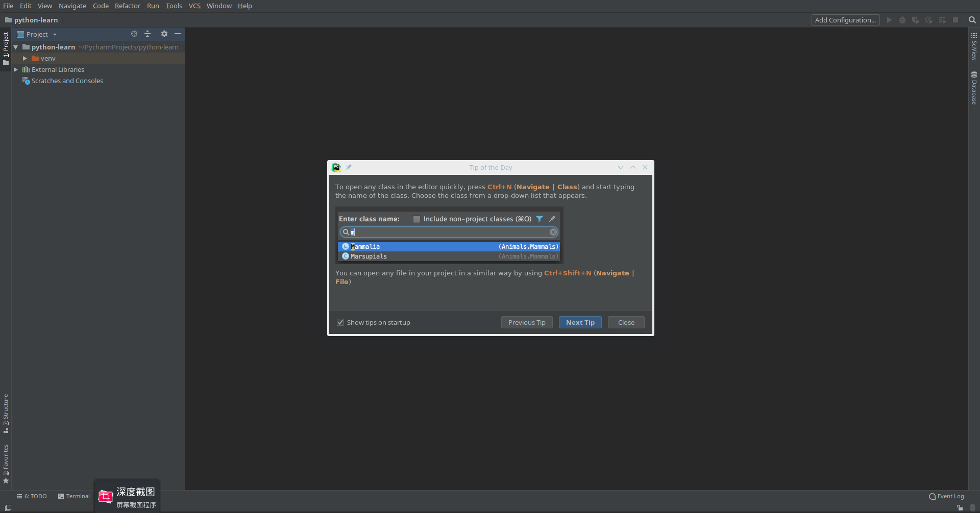Click the Close button in the tip dialog

[x=626, y=322]
